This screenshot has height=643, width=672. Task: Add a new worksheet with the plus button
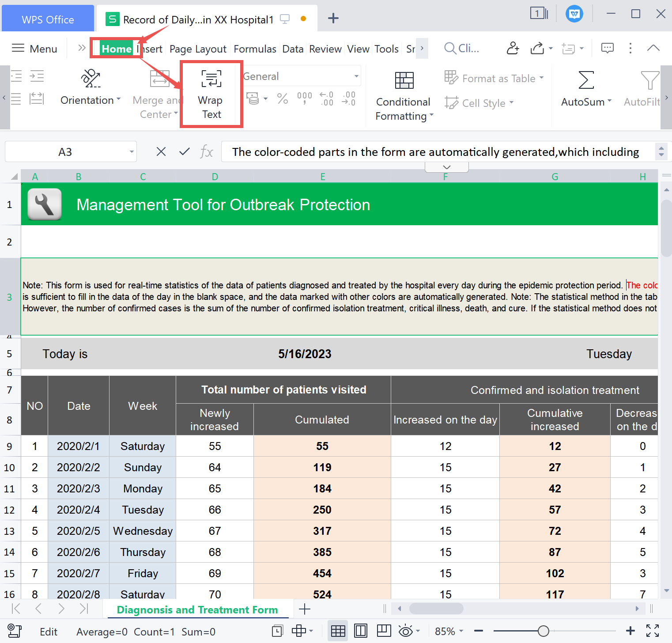click(305, 609)
